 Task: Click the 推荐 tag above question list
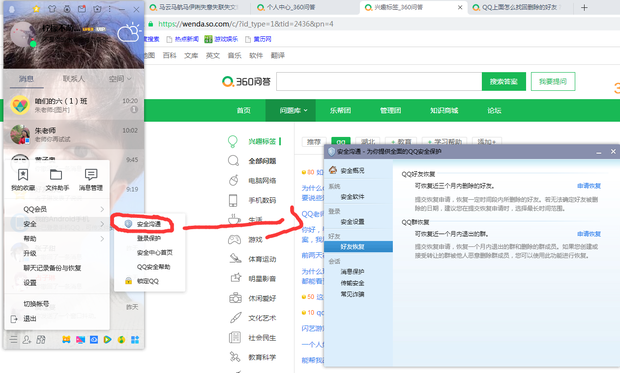(x=314, y=142)
